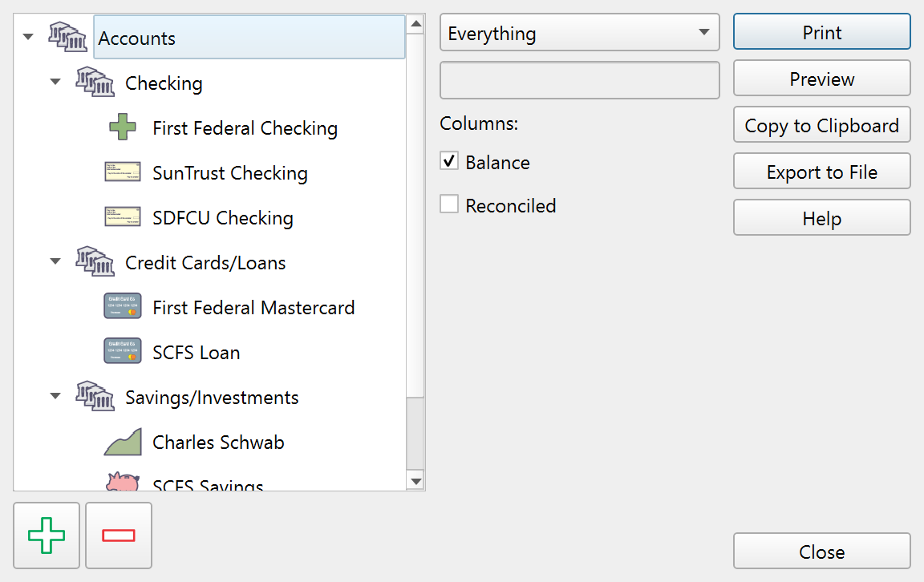924x582 pixels.
Task: Select the Checking group label
Action: tap(164, 83)
